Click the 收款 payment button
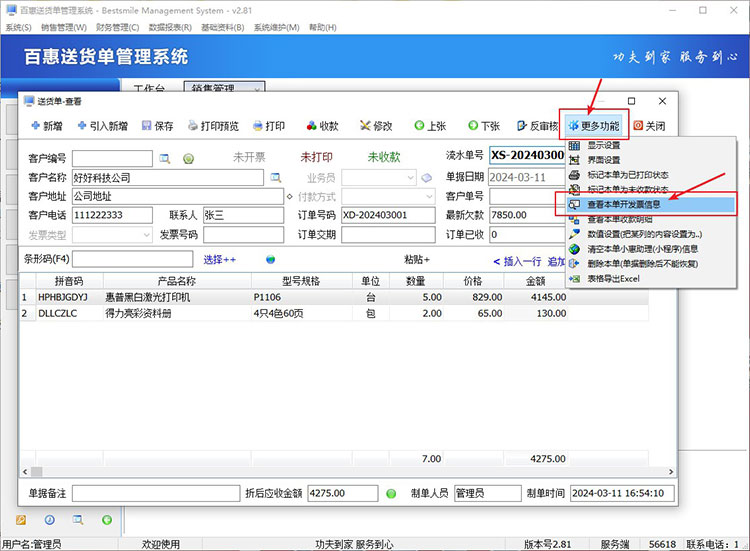This screenshot has width=750, height=551. 323,126
